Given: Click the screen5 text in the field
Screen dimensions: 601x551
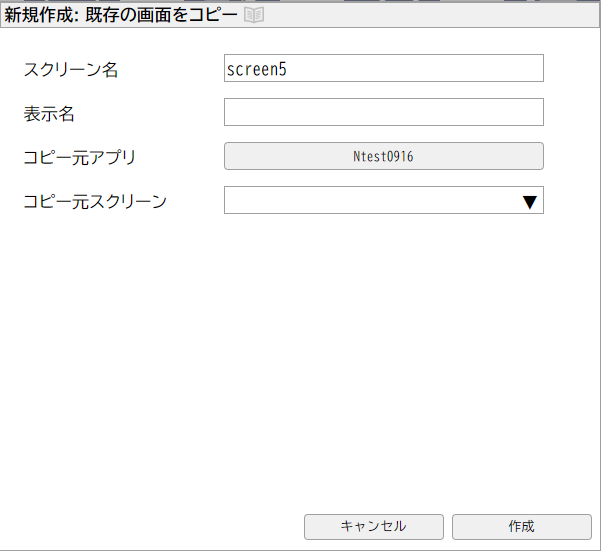Looking at the screenshot, I should point(256,69).
